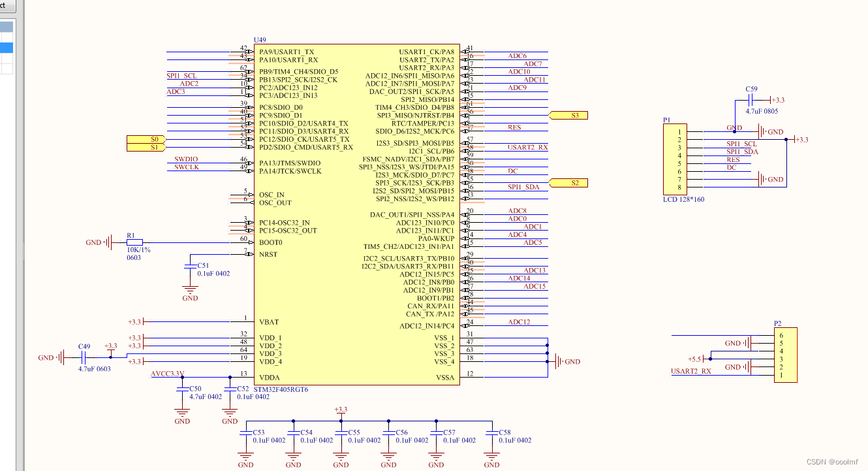Image resolution: width=868 pixels, height=471 pixels.
Task: Select capacitor C55 symbol
Action: (341, 432)
